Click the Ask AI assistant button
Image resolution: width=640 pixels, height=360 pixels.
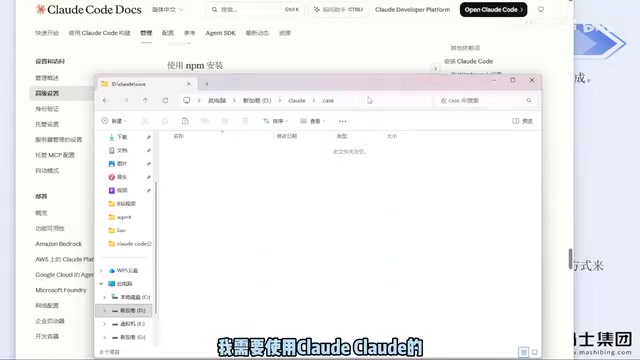(338, 9)
